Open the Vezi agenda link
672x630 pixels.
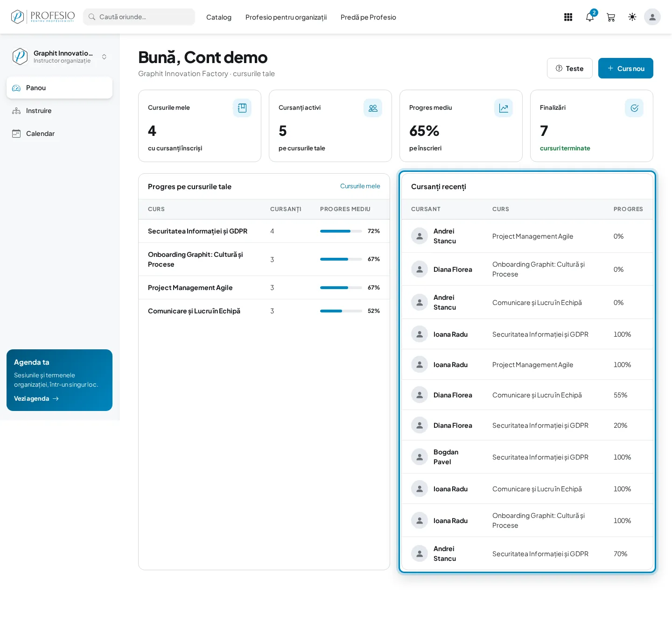[x=36, y=398]
